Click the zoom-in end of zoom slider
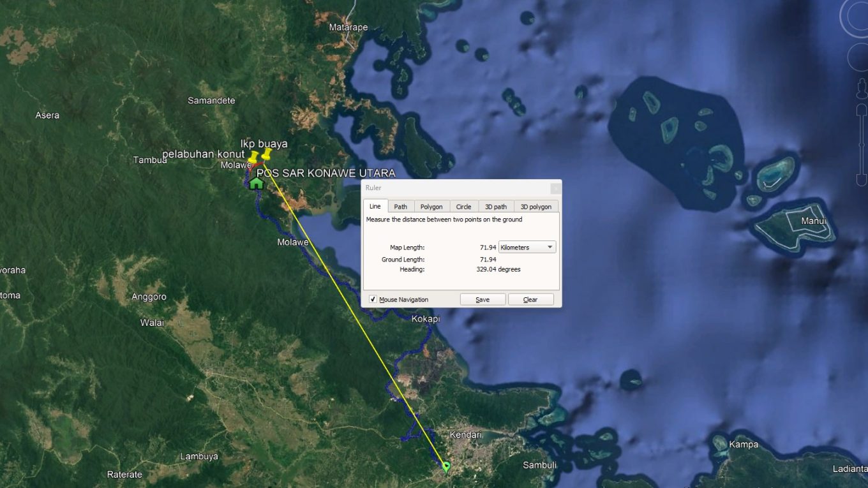 861,110
